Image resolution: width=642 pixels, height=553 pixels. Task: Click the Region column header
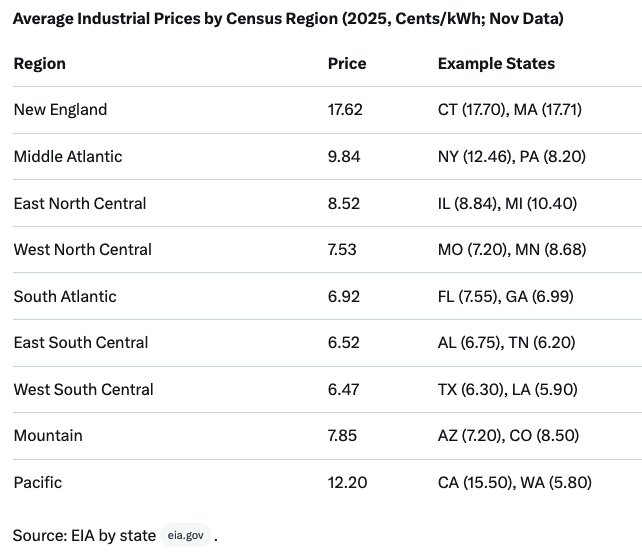tap(39, 63)
